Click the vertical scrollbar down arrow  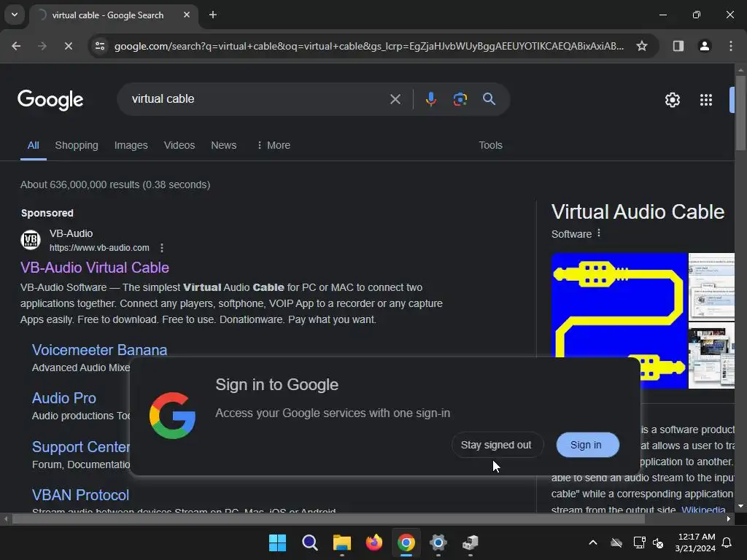pos(740,506)
